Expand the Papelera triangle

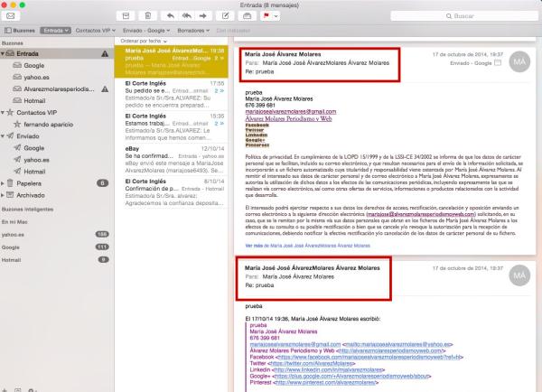(3, 183)
